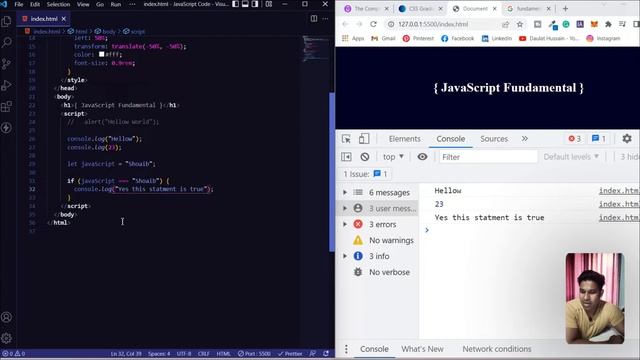The width and height of the screenshot is (640, 360).
Task: Open VS Code Explorer view icon
Action: [7, 21]
